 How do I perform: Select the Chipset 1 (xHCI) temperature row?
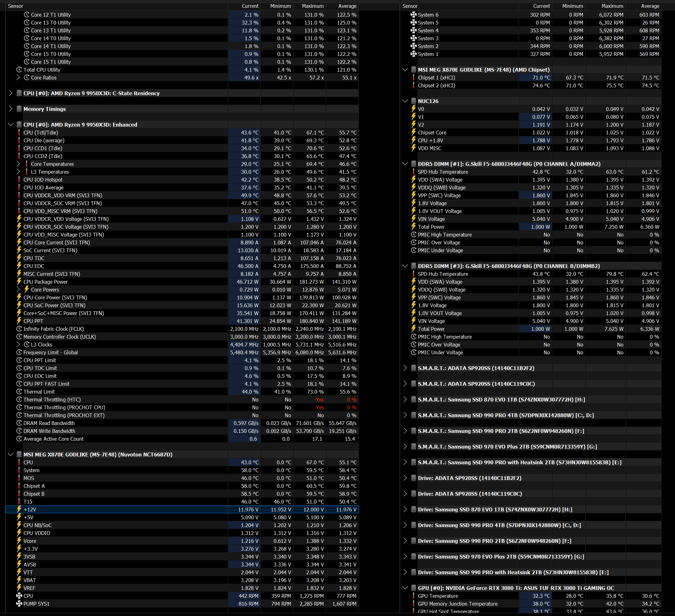click(x=436, y=78)
